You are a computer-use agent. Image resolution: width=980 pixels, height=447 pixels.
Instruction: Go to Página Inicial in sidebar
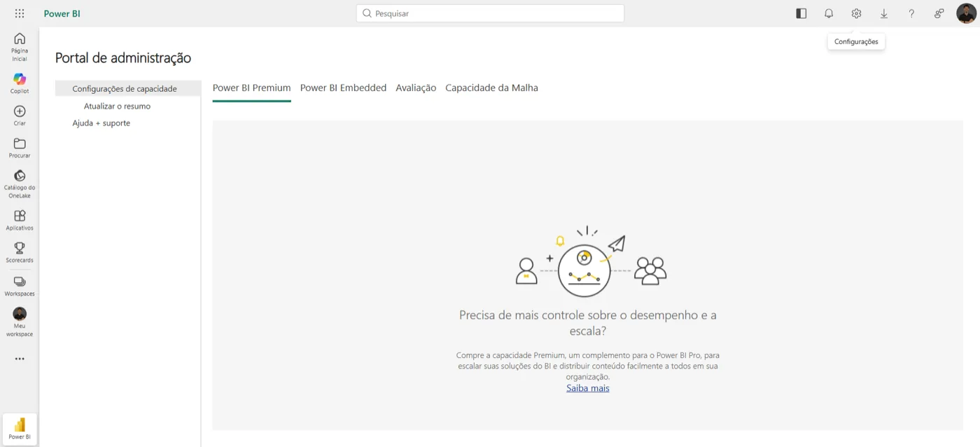pyautogui.click(x=20, y=47)
